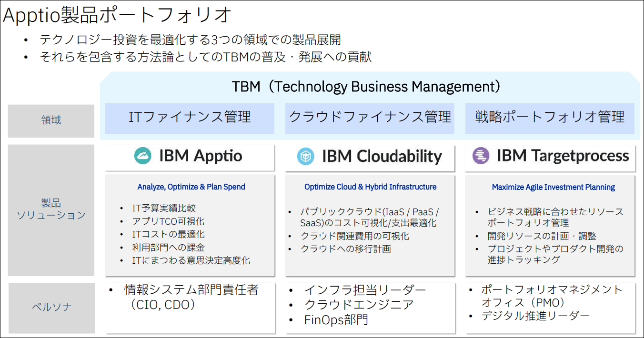Click the IBM Cloudability product name text
Viewport: 644px width, 338px height.
(382, 156)
